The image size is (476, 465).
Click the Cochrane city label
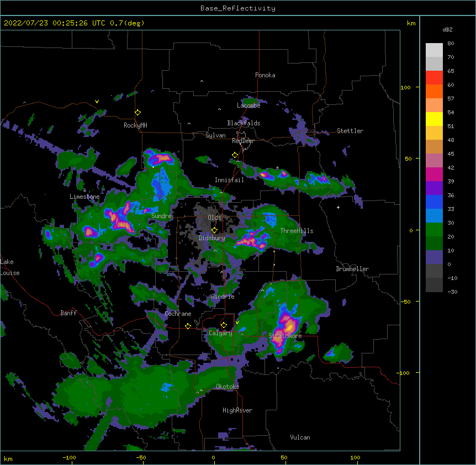[x=178, y=314]
